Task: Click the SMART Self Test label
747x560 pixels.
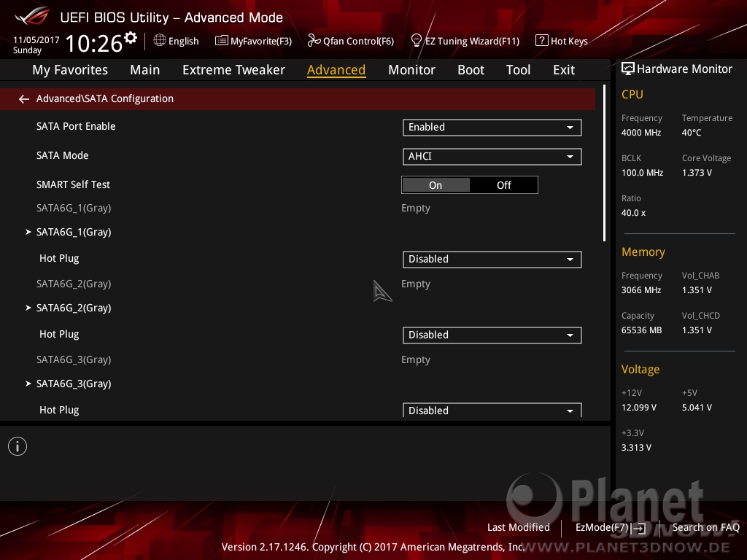Action: [x=73, y=184]
